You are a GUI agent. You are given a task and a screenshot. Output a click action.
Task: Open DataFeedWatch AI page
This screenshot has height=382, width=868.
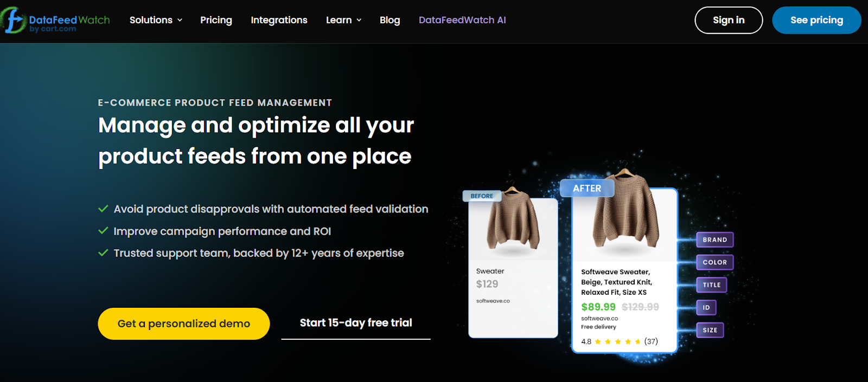[x=462, y=20]
